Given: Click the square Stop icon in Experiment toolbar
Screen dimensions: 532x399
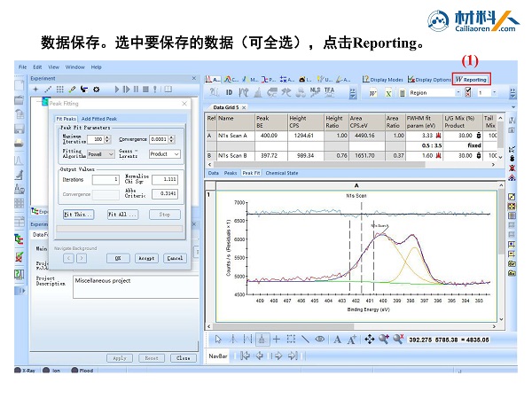Looking at the screenshot, I should (145, 90).
